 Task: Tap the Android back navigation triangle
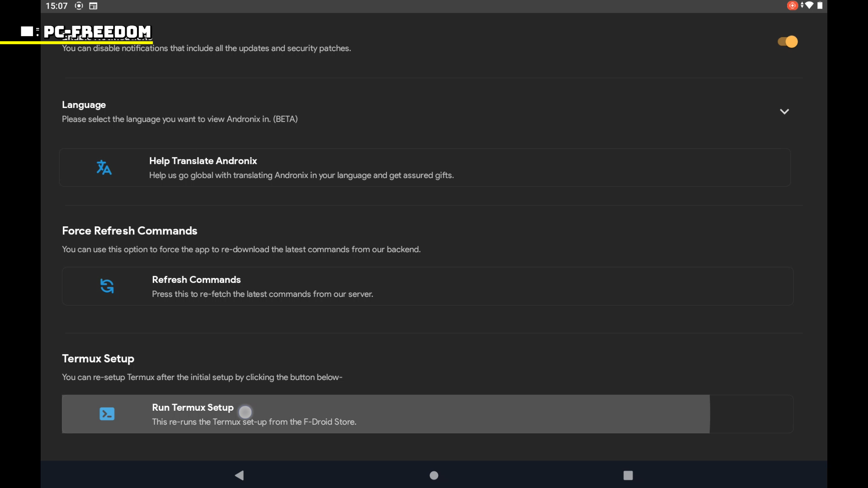239,475
